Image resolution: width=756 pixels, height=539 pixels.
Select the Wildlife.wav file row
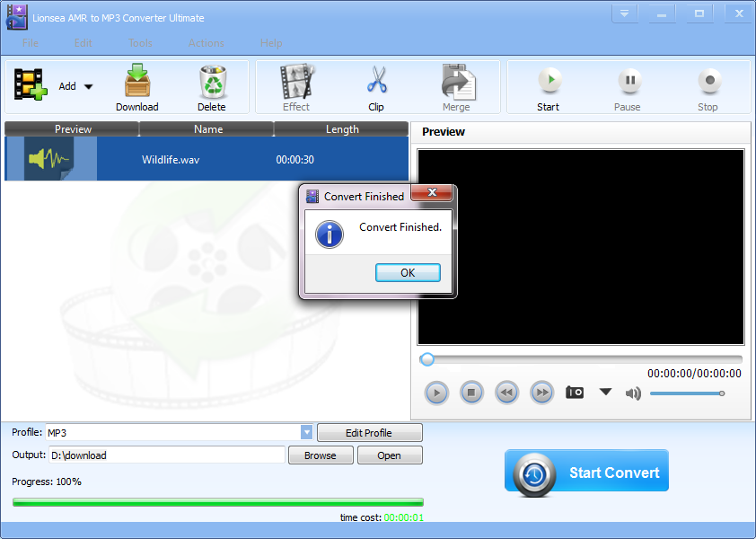point(207,159)
